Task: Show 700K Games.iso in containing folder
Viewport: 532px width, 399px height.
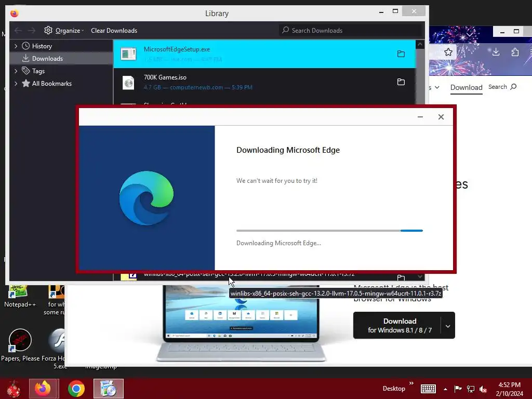Action: click(401, 82)
